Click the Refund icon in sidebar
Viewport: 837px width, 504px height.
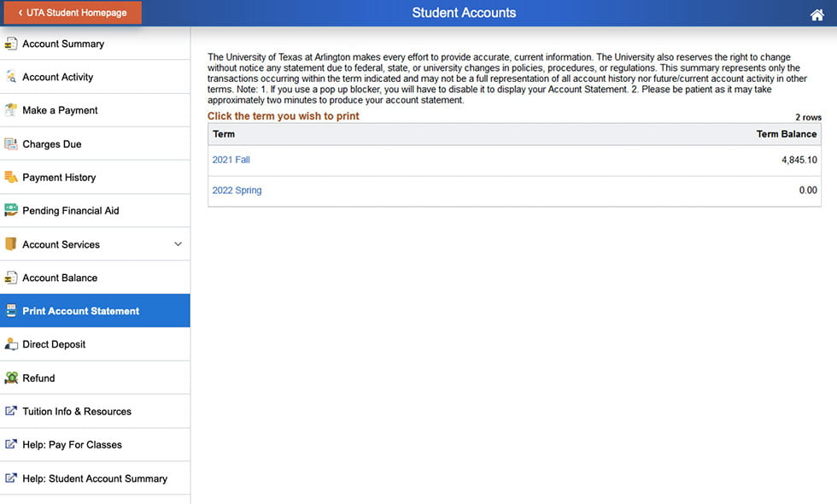[x=11, y=378]
